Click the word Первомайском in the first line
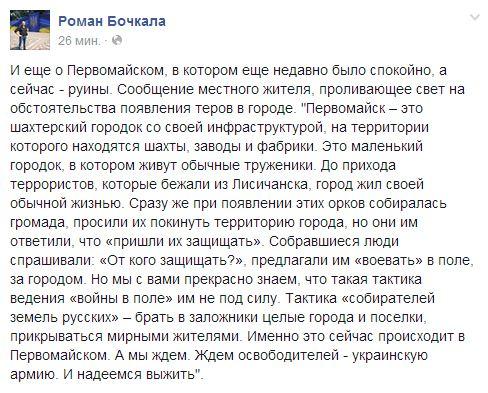488x393 pixels. 116,71
